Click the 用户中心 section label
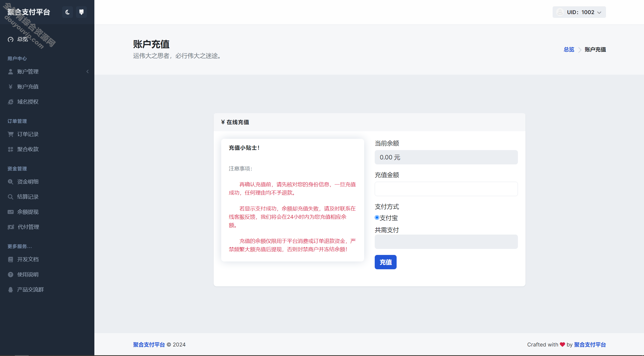Image resolution: width=644 pixels, height=356 pixels. (17, 59)
